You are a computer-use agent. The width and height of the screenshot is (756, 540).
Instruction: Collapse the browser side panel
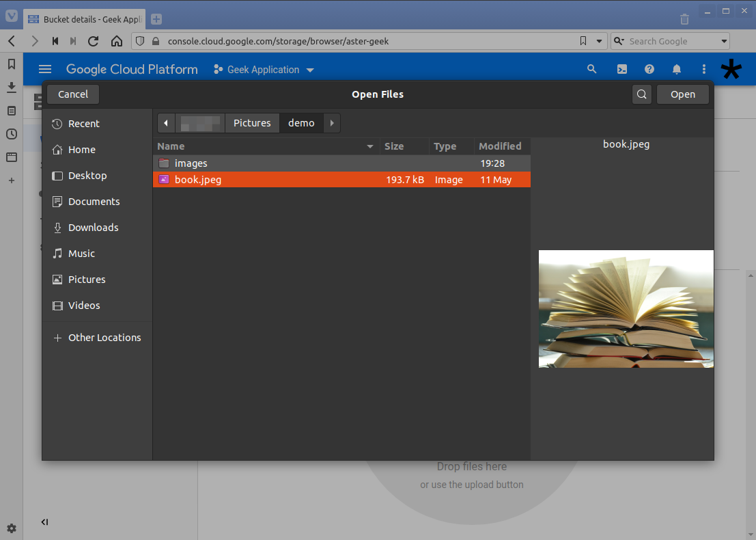pos(44,522)
